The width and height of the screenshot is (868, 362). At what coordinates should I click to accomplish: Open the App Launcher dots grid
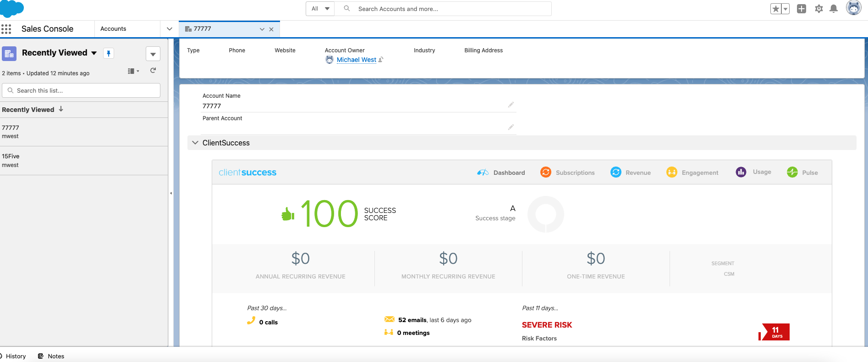6,29
